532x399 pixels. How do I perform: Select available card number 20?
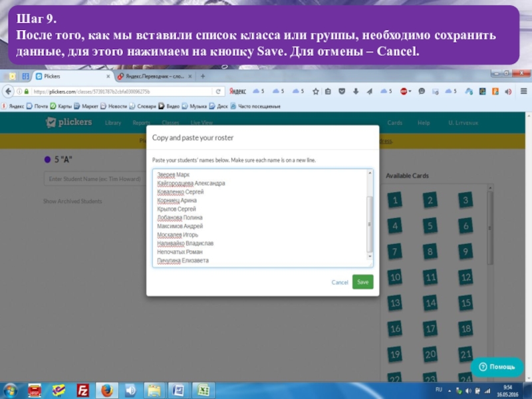coord(430,354)
